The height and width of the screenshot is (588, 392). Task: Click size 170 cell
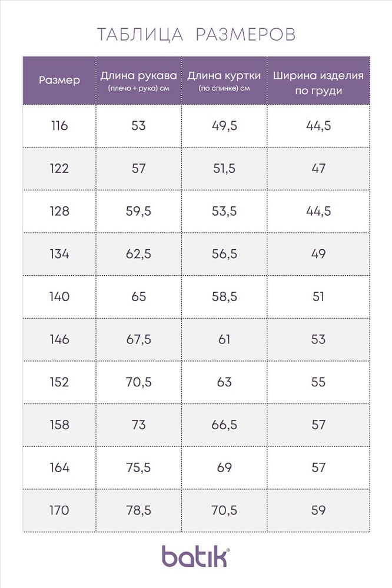(x=59, y=510)
